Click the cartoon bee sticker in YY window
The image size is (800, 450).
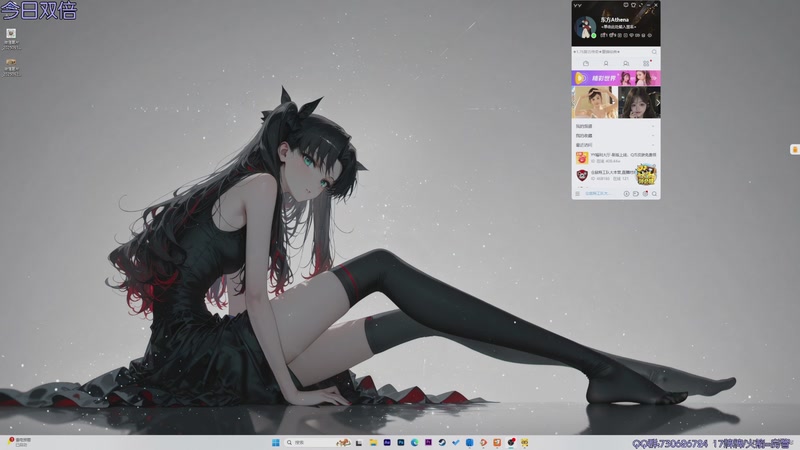coord(646,174)
